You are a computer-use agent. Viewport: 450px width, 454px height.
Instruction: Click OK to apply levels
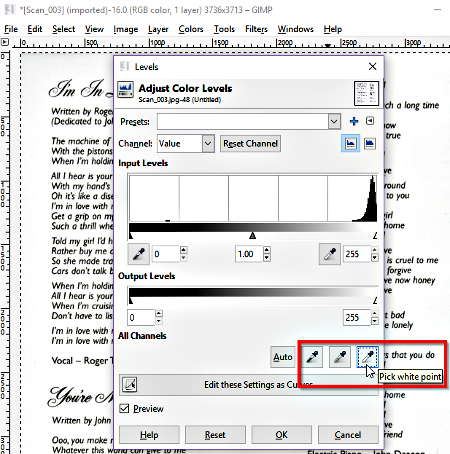[x=281, y=435]
